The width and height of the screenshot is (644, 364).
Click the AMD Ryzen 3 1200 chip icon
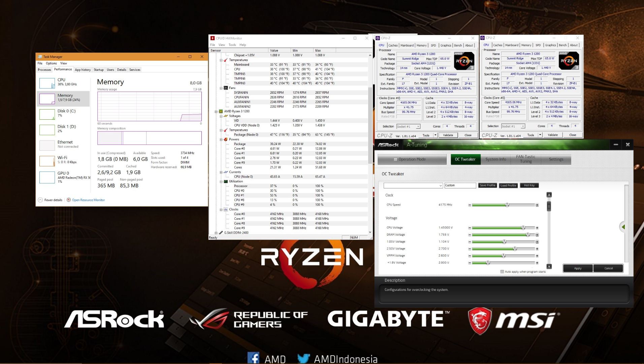click(x=221, y=111)
